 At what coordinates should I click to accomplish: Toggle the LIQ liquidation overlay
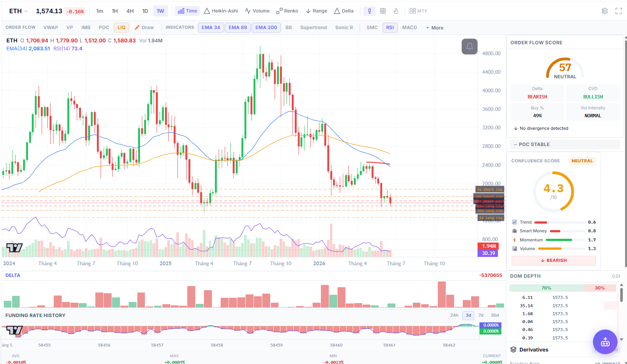click(x=121, y=28)
